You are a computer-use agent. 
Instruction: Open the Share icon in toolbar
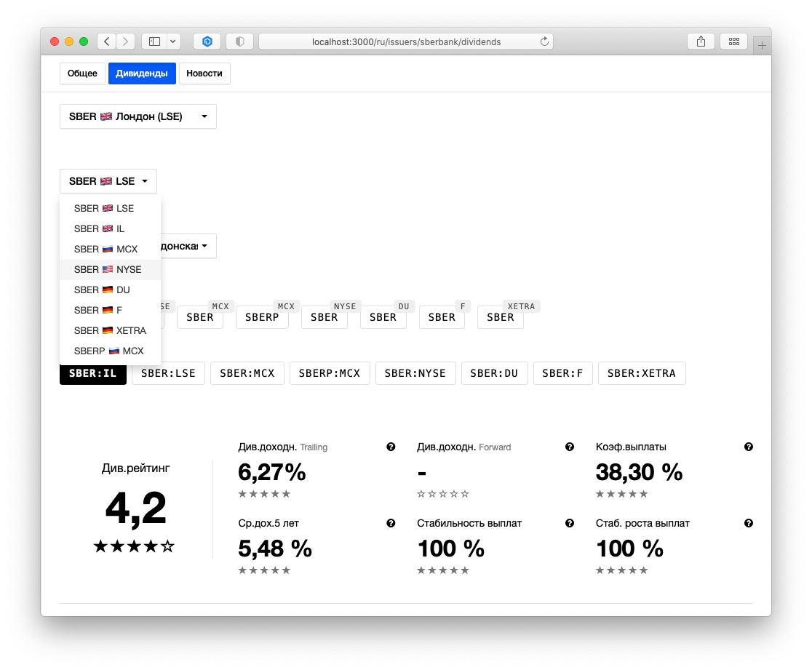point(701,41)
